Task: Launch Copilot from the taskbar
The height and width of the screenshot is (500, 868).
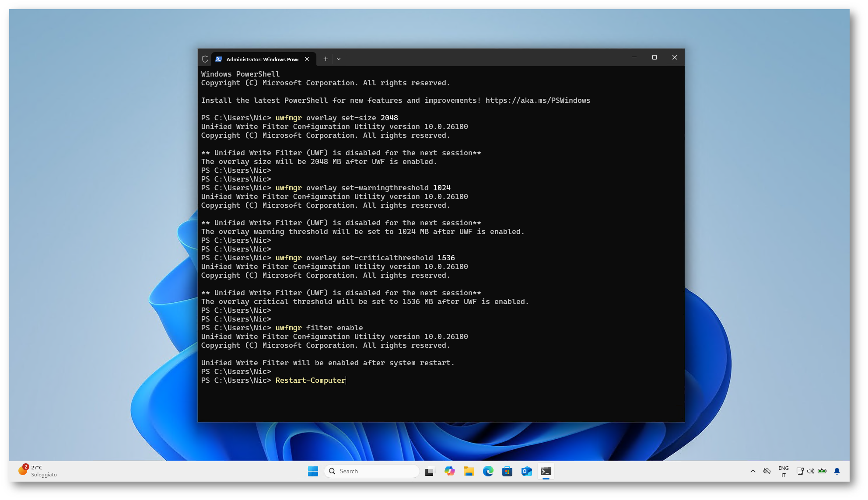Action: [x=450, y=471]
